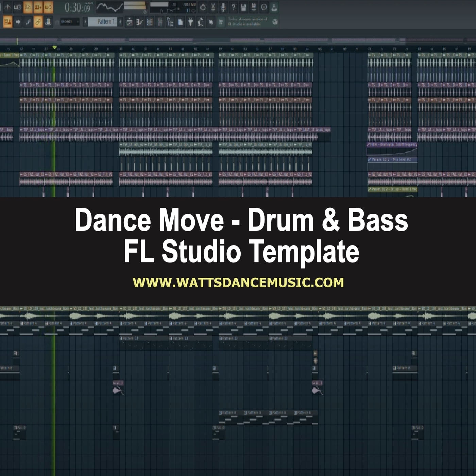The image size is (476, 476).
Task: Select Pattern 8 clip starting at bar 49
Action: pos(231,418)
